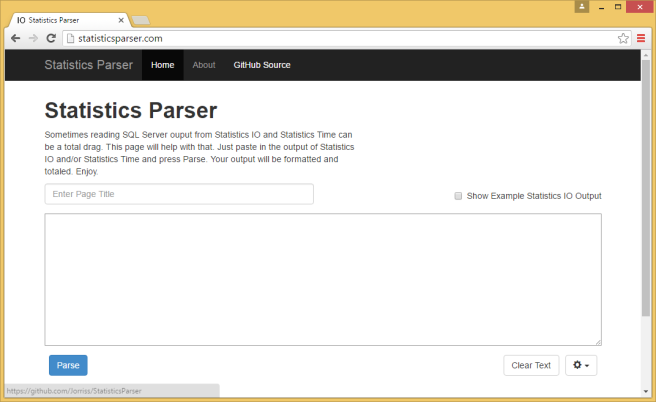Enable Show Example Statistics IO Output checkbox

click(458, 196)
